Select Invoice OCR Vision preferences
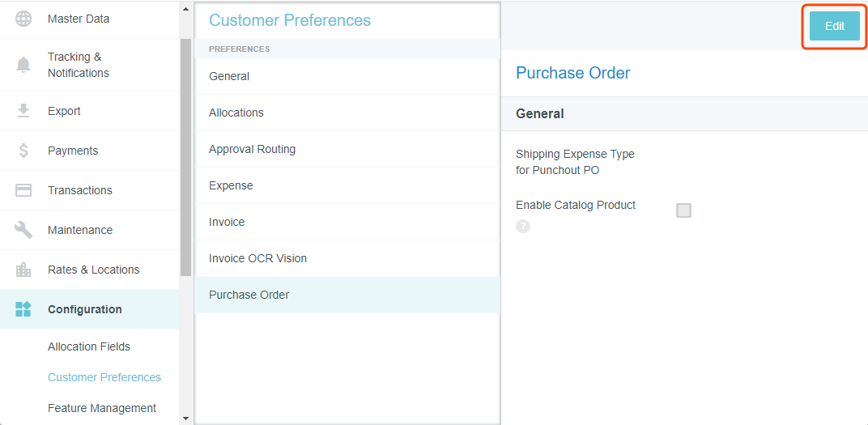 [x=257, y=258]
